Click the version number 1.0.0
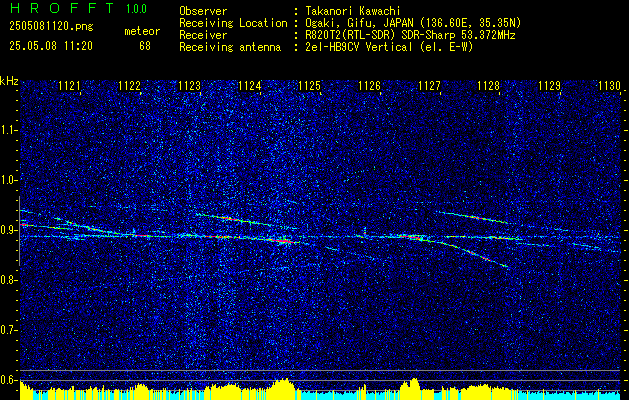This screenshot has height=400, width=629. tap(136, 8)
